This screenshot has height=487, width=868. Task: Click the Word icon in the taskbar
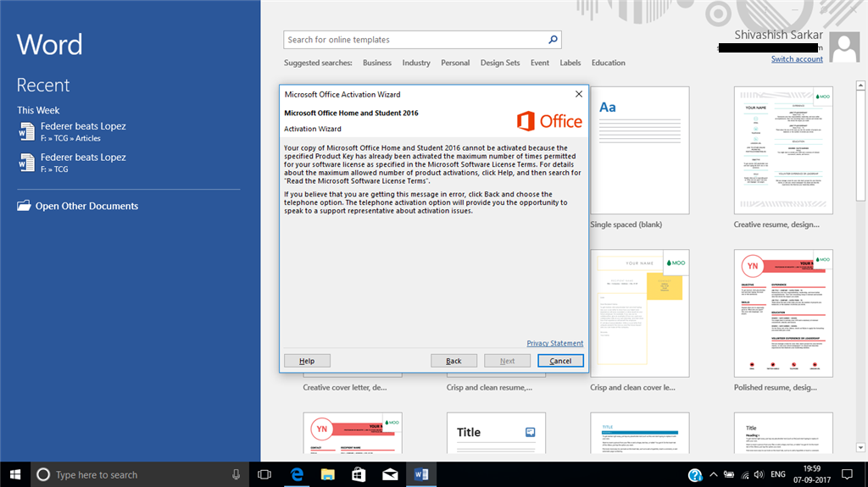tap(420, 474)
